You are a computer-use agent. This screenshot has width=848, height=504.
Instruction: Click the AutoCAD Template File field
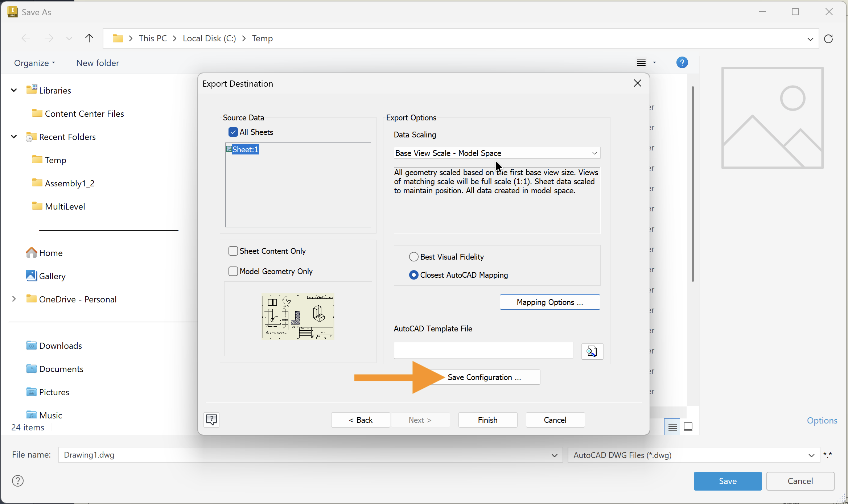tap(483, 351)
